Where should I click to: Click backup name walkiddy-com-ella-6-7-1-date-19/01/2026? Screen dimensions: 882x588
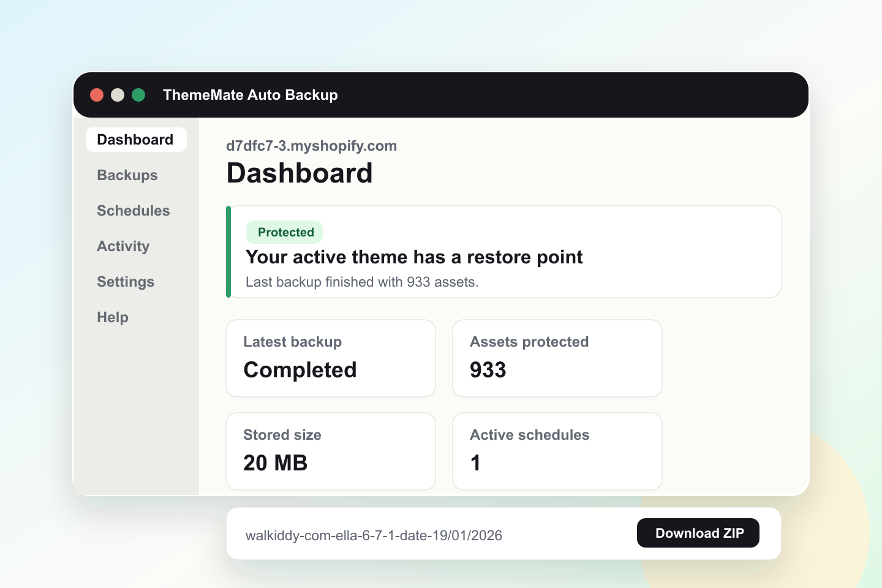click(374, 535)
